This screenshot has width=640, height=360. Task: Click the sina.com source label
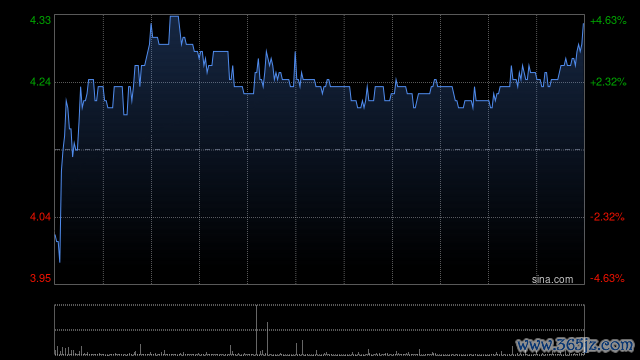(552, 280)
